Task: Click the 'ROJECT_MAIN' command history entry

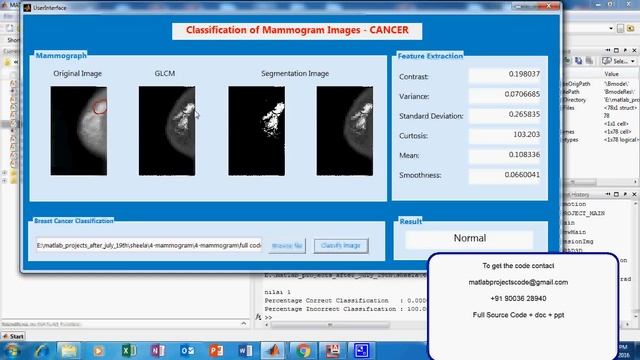Action: (584, 213)
